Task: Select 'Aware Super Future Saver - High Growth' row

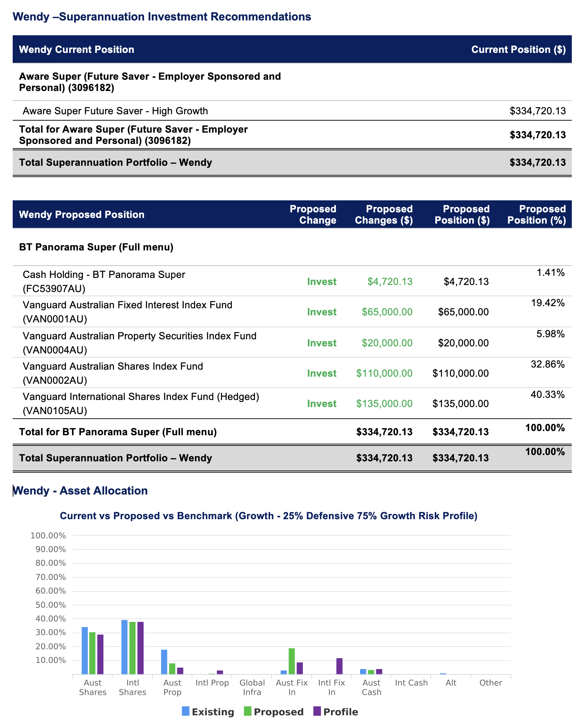Action: 292,111
